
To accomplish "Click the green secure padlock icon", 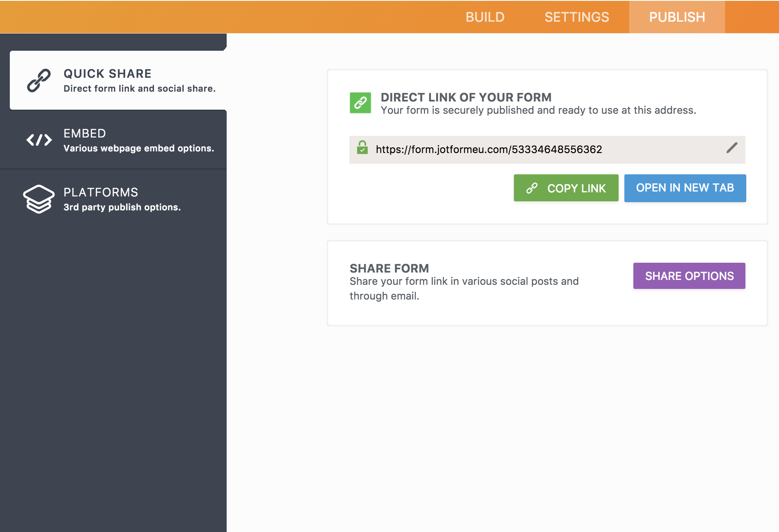I will (362, 147).
